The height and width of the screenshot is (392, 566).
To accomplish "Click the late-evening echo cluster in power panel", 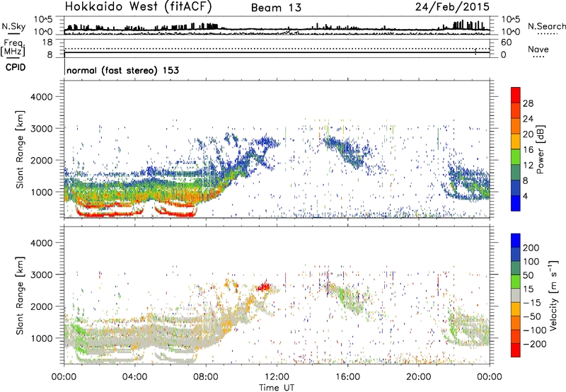I will tap(468, 183).
